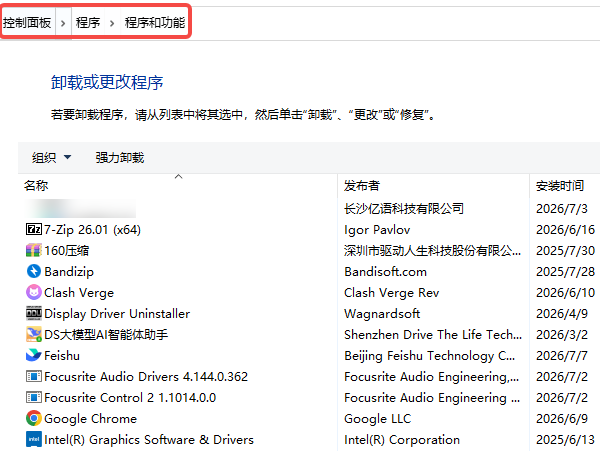
Task: Select Focusrite Control 2 1.1014.0.0
Action: (130, 397)
